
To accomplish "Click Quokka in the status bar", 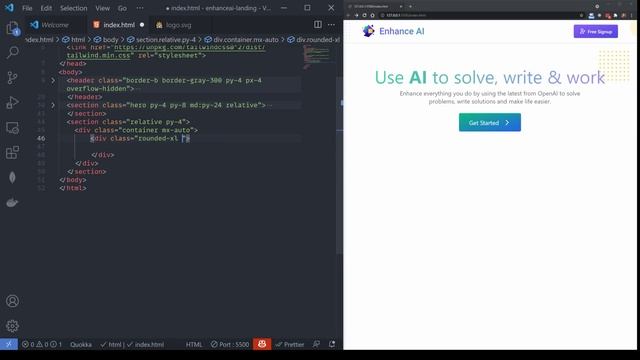I will [x=81, y=344].
